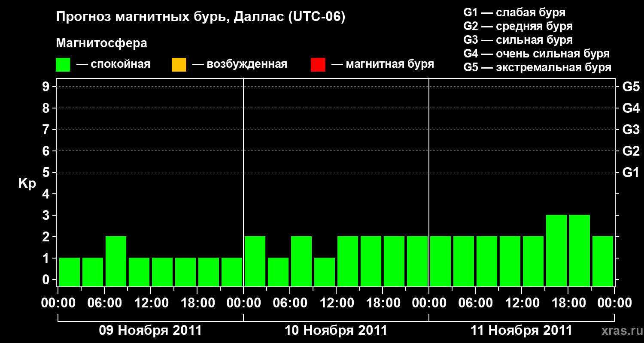The width and height of the screenshot is (644, 343).
Task: Click the '10 Ноября 2011' date label
Action: [x=336, y=331]
